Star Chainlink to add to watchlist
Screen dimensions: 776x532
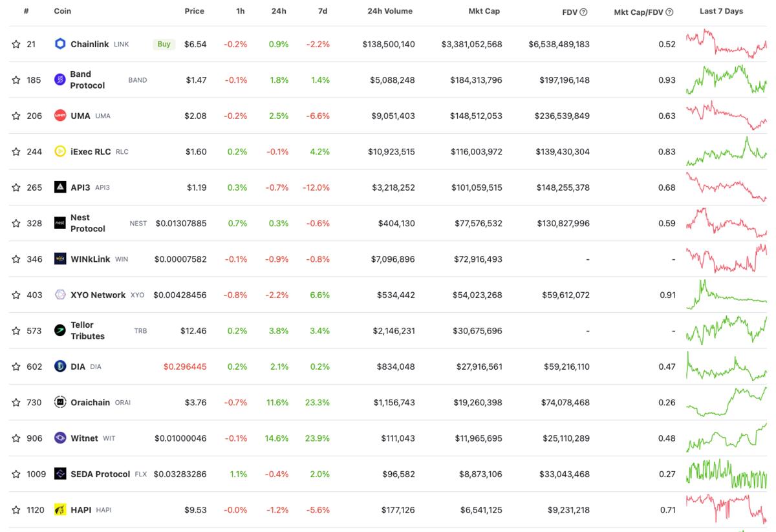(x=16, y=44)
